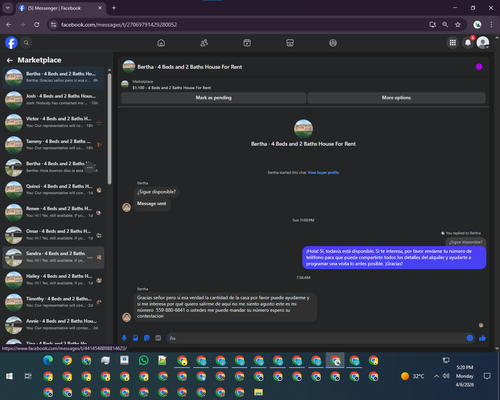Open a new browser tab
The width and height of the screenshot is (500, 400).
pyautogui.click(x=114, y=8)
